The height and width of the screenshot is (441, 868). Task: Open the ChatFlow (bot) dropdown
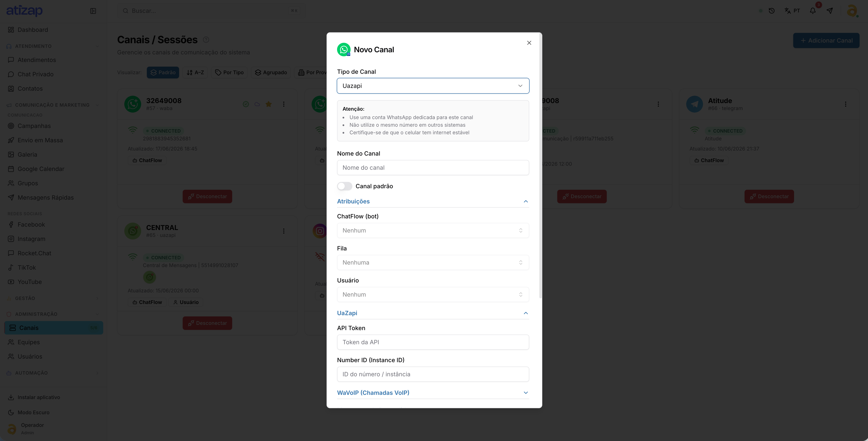click(x=433, y=230)
